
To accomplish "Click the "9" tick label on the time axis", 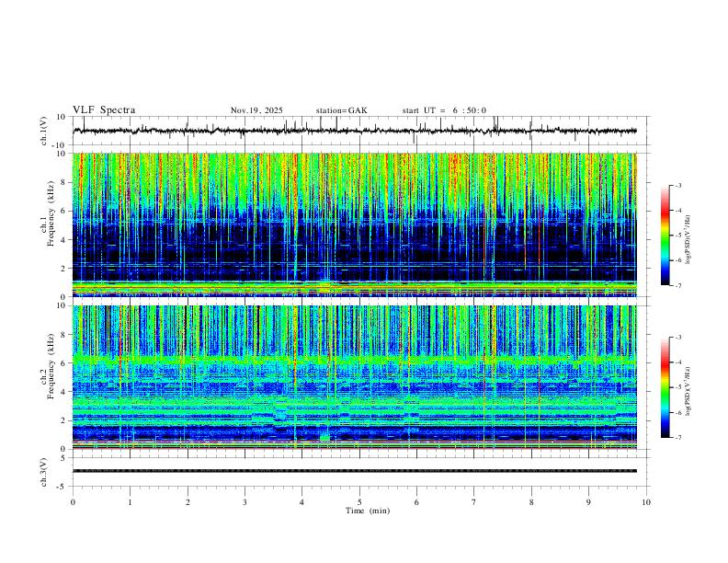I will (x=588, y=502).
